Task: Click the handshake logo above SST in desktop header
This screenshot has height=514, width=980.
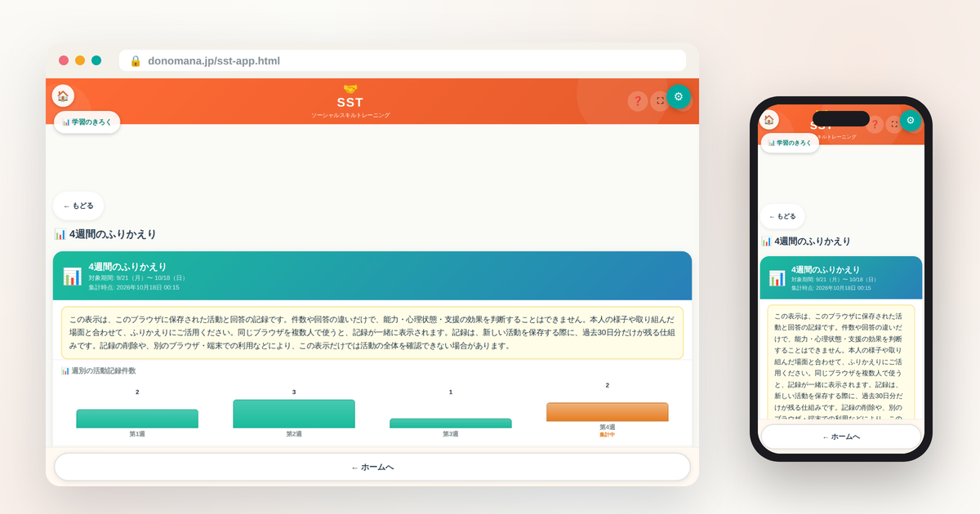Action: (350, 89)
